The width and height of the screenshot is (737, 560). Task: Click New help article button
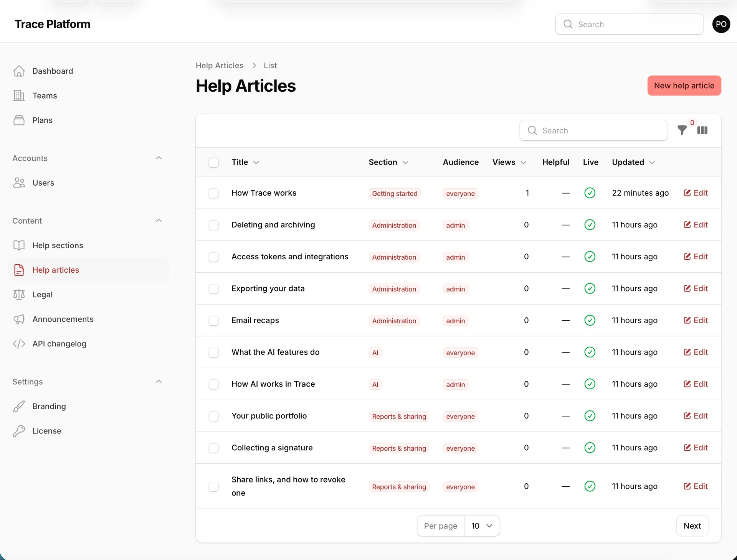(x=684, y=86)
